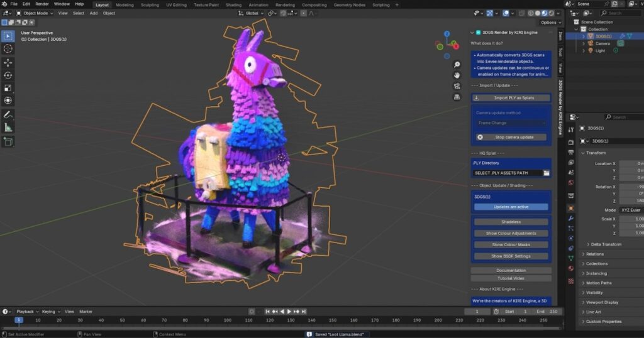This screenshot has height=338, width=644.
Task: Click Stop camera update button
Action: coord(511,138)
